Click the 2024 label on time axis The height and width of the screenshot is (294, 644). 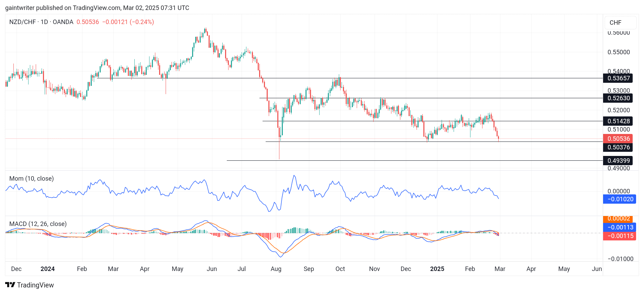point(47,269)
